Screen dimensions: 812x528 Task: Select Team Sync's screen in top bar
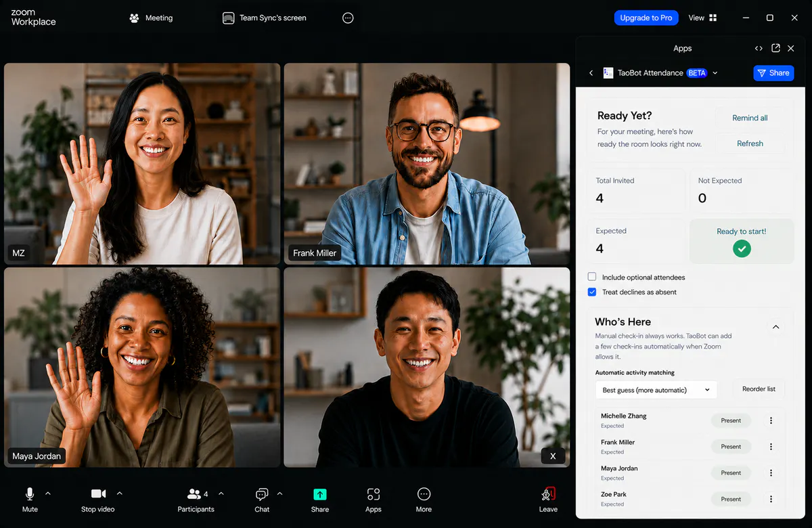[x=265, y=18]
